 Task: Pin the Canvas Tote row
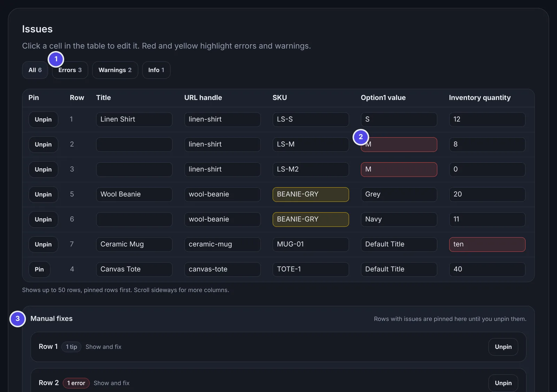39,270
